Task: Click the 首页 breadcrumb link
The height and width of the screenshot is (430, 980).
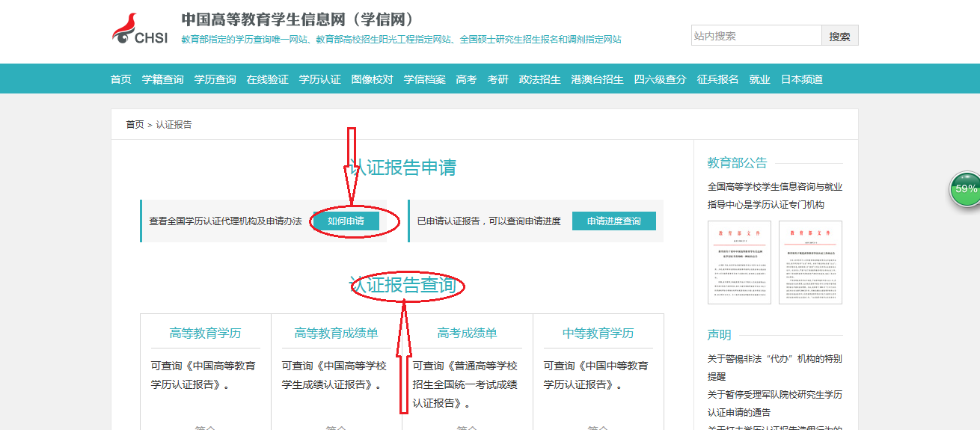Action: (135, 125)
